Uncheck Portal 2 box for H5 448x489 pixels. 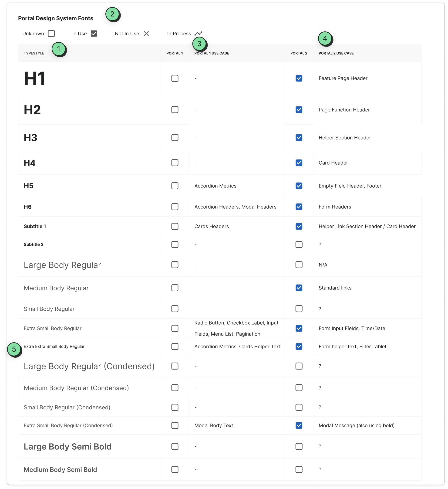(x=299, y=186)
